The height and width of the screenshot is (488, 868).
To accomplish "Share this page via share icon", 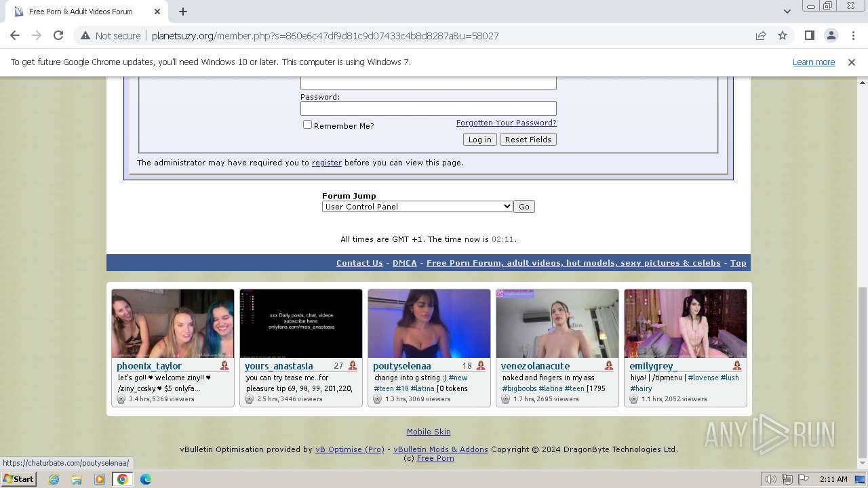I will tap(761, 35).
